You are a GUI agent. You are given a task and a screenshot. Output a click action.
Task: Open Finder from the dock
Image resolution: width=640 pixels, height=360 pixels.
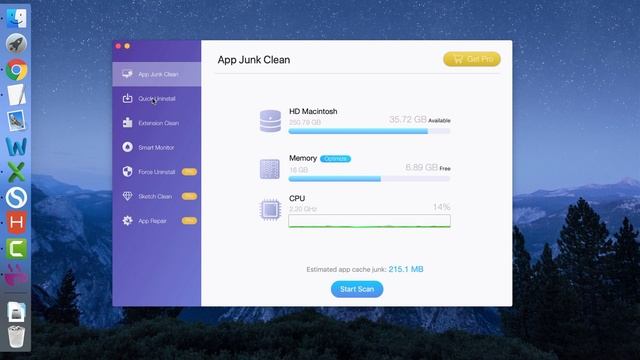(x=16, y=18)
